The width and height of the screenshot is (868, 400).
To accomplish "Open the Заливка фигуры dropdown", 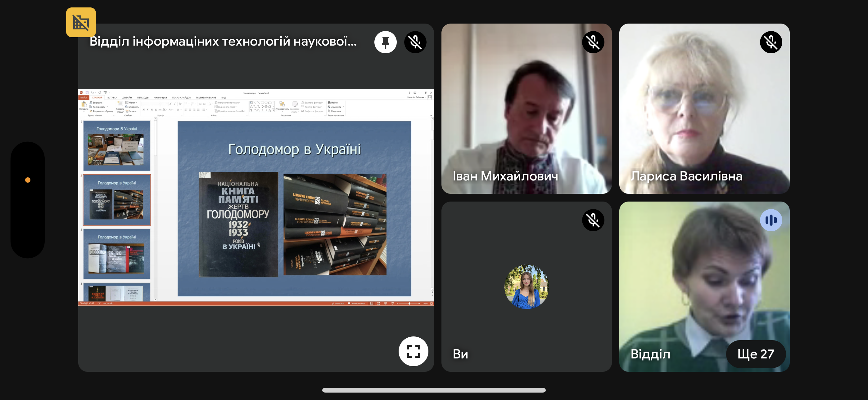I will click(x=313, y=102).
